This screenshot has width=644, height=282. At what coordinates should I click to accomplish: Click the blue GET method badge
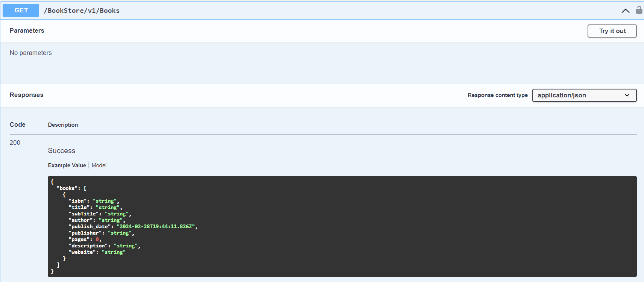click(x=21, y=10)
